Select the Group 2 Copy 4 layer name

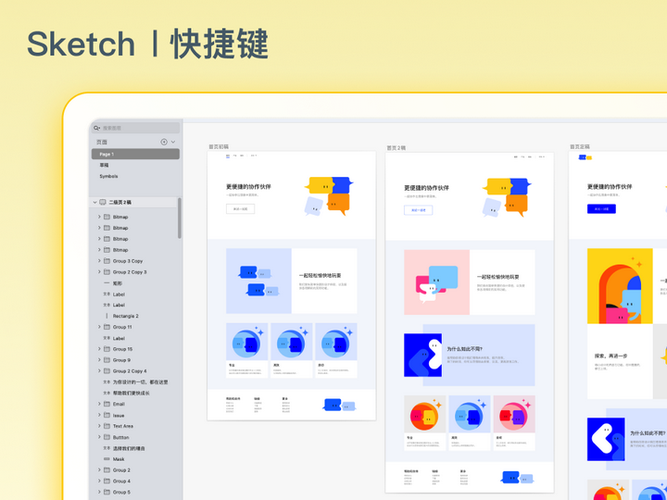tap(130, 371)
